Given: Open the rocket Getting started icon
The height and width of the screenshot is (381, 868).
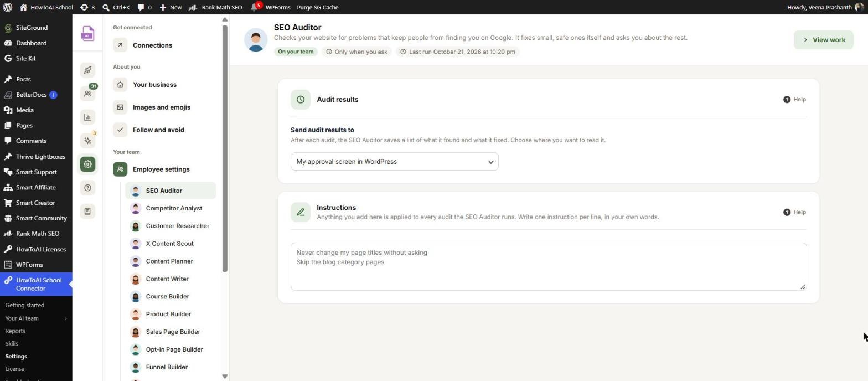Looking at the screenshot, I should tap(87, 70).
